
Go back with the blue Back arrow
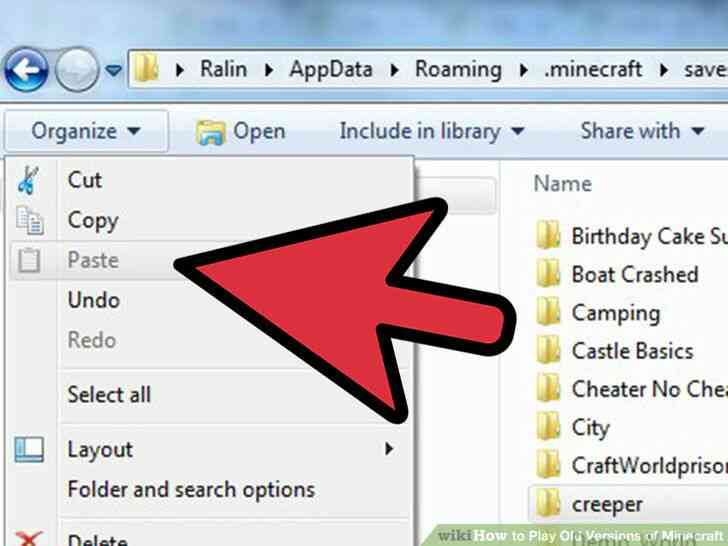pyautogui.click(x=26, y=70)
